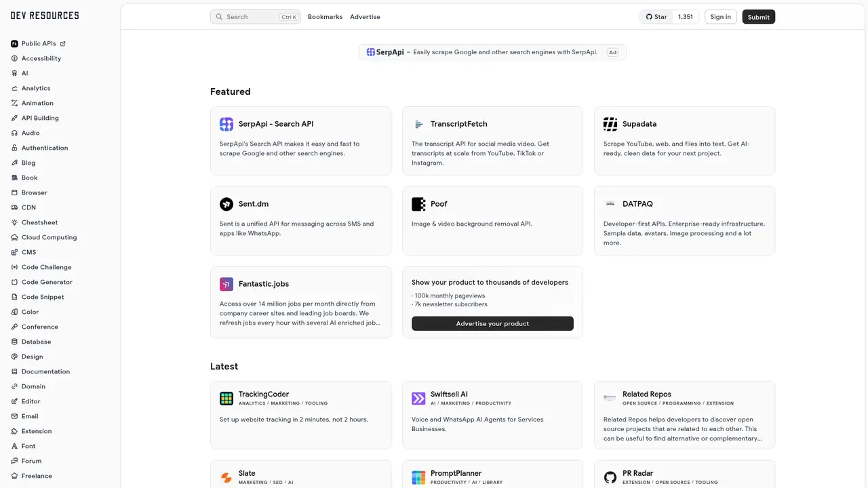The width and height of the screenshot is (868, 488).
Task: Open the SerpApi ad banner
Action: tap(492, 52)
